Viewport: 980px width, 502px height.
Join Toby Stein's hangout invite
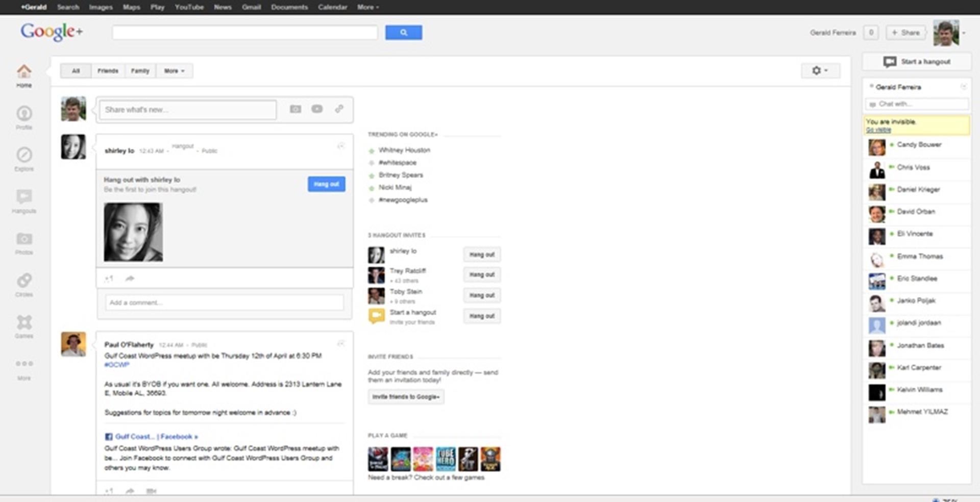point(482,295)
